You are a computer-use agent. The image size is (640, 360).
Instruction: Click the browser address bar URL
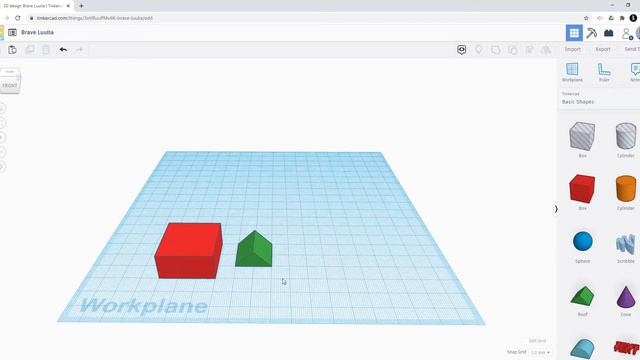click(x=95, y=18)
